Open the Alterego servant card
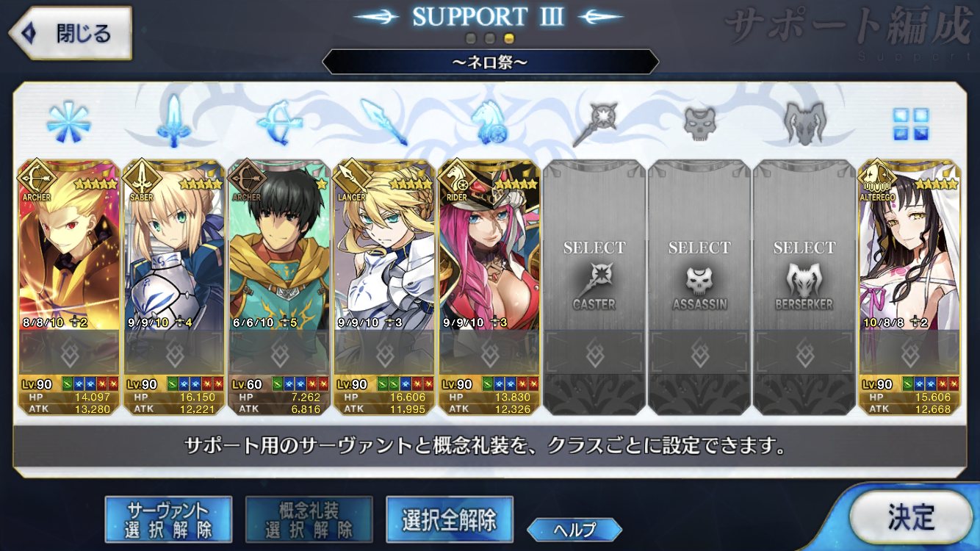The width and height of the screenshot is (980, 551). click(x=909, y=287)
